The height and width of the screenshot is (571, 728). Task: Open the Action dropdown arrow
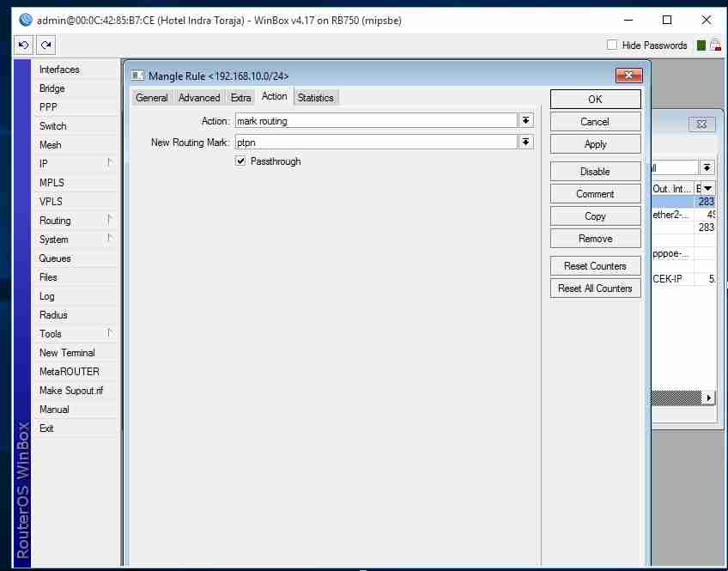point(525,121)
